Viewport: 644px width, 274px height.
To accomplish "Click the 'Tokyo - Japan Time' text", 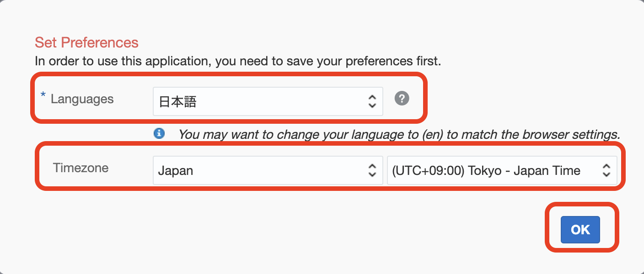I will point(524,171).
